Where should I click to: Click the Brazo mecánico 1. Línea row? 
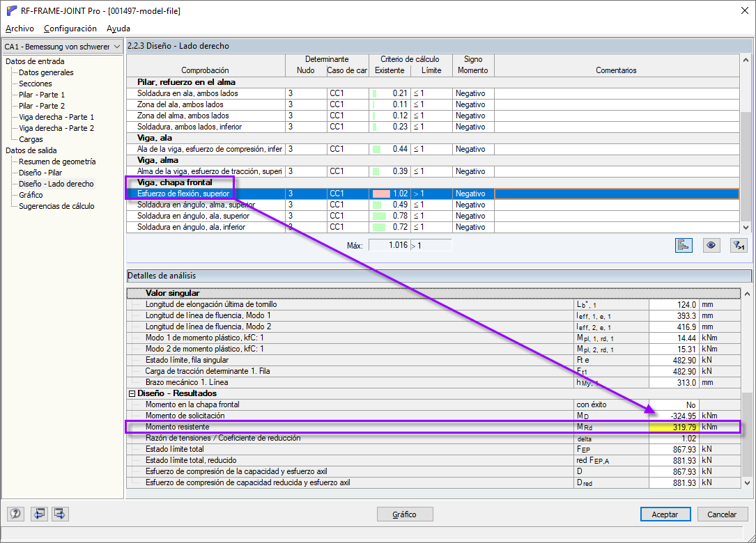(433, 383)
